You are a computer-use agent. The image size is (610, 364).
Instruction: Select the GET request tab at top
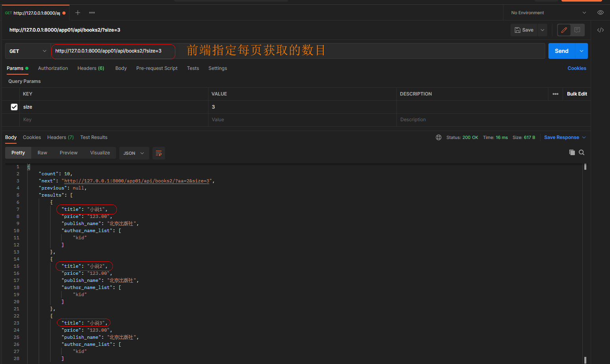point(36,13)
